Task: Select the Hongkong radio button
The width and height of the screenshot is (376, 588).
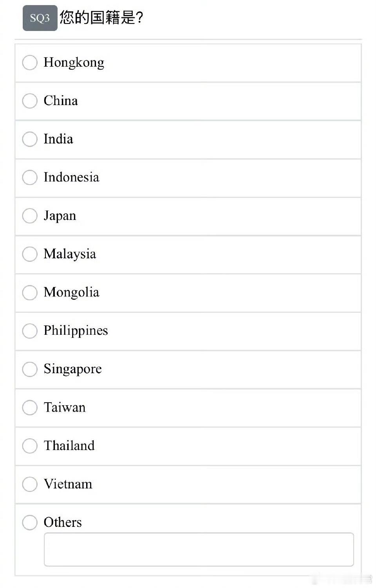Action: [30, 62]
